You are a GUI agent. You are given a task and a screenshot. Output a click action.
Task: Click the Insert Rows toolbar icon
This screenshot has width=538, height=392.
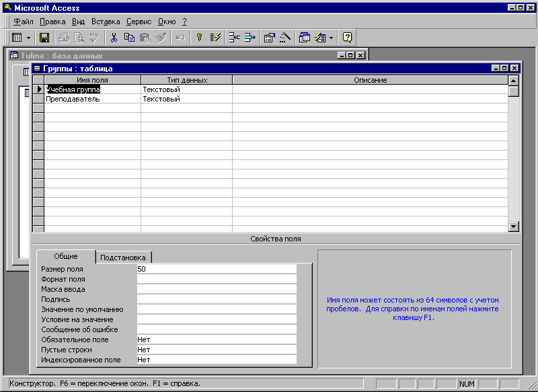tap(234, 38)
